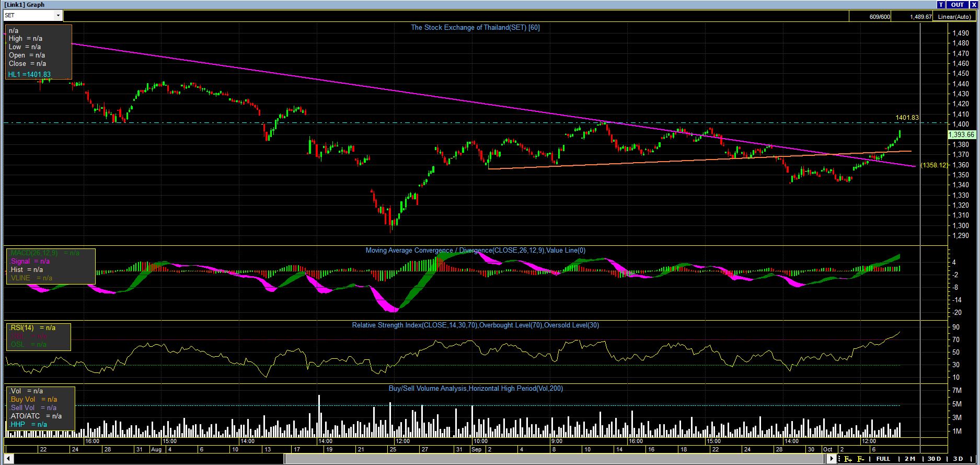Click the Oct date axis label
The height and width of the screenshot is (465, 980).
[x=827, y=449]
